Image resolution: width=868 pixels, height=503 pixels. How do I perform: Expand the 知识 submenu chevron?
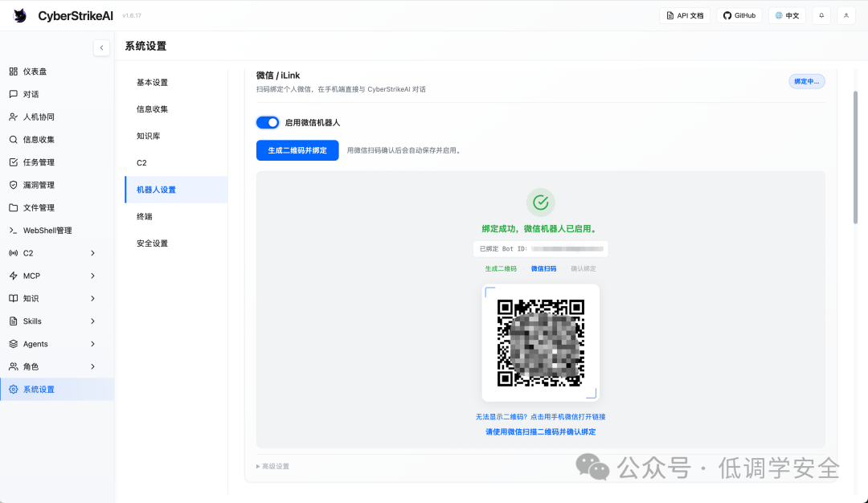(92, 298)
